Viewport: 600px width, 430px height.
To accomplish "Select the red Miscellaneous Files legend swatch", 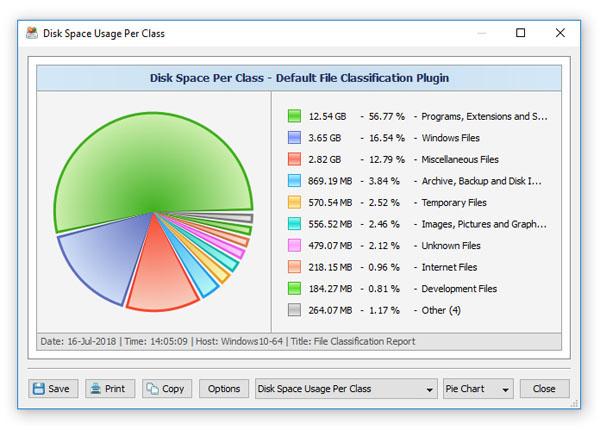I will [294, 159].
